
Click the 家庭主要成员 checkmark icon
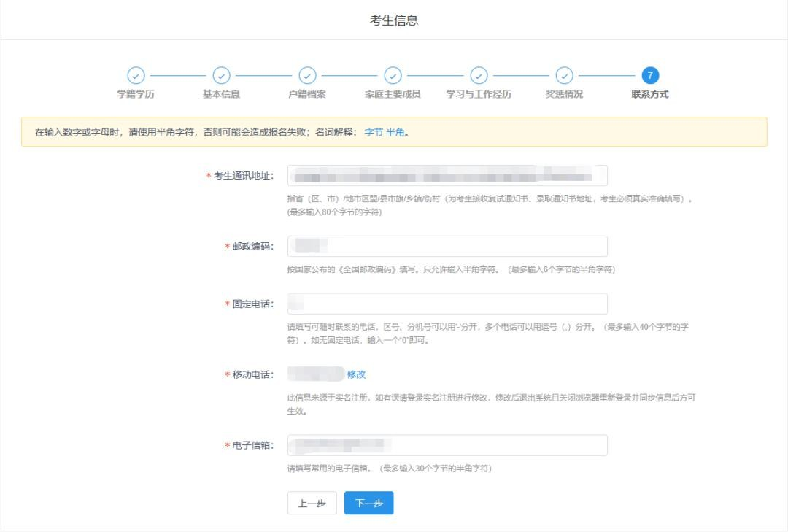pos(393,75)
